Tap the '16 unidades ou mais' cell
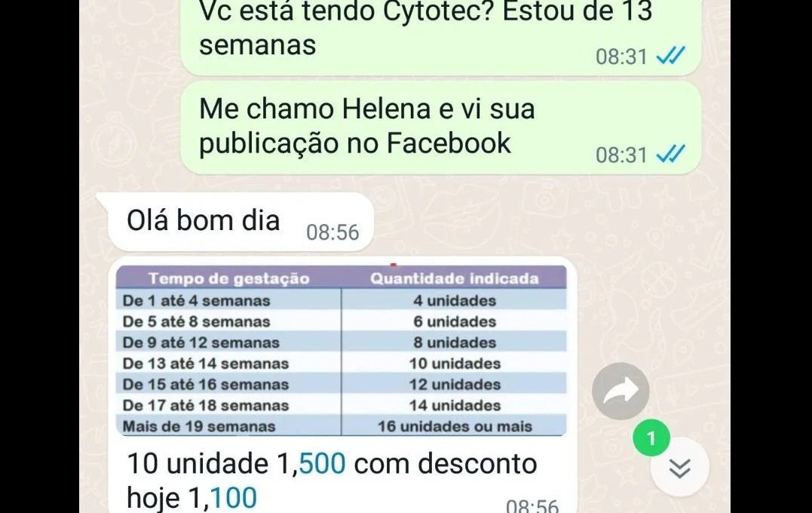812x513 pixels. [x=455, y=426]
